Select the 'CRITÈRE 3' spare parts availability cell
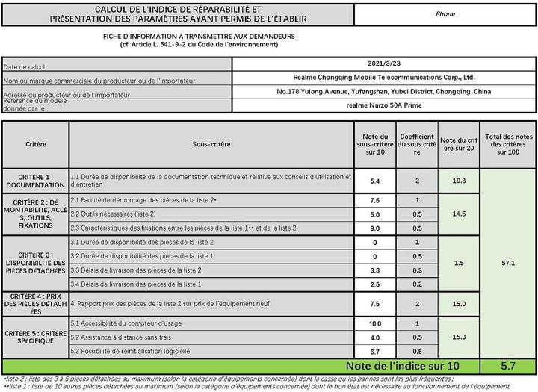This screenshot has height=392, width=538. pos(36,263)
